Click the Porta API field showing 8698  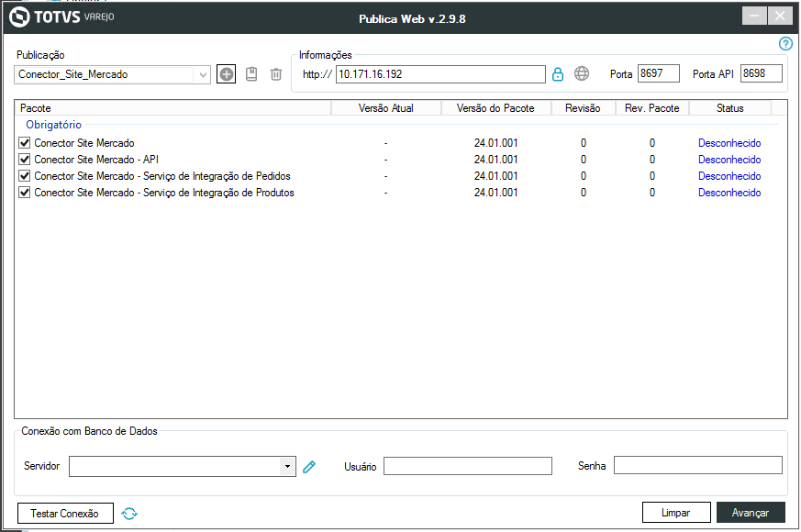click(x=762, y=73)
